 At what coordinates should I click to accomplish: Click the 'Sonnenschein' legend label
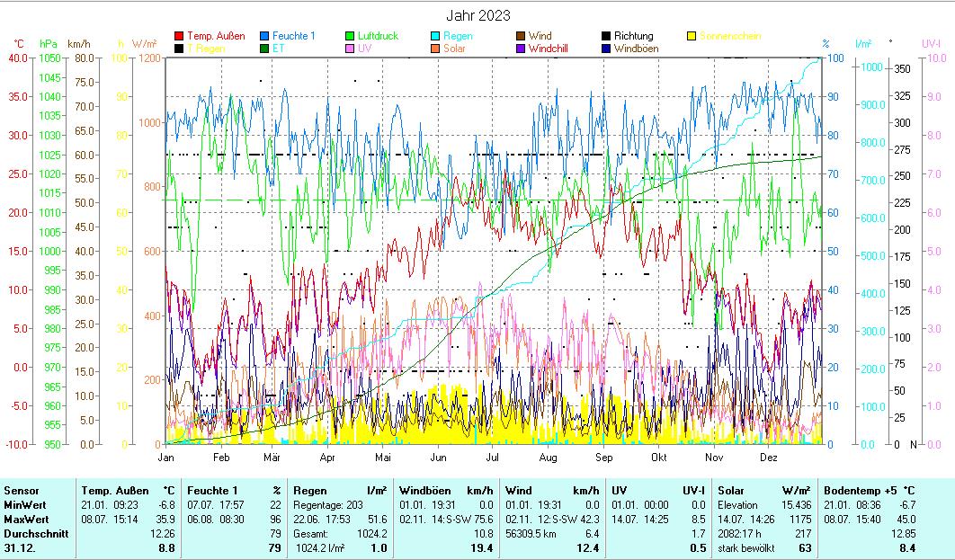(x=730, y=37)
